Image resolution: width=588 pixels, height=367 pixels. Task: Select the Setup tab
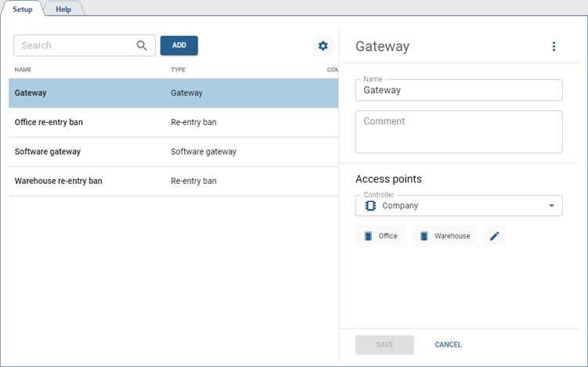coord(22,9)
